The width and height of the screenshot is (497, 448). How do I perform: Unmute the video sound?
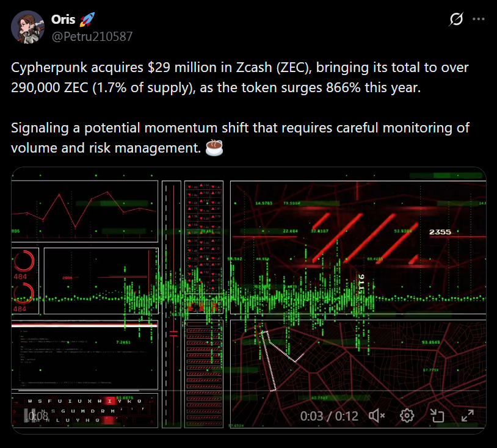point(377,416)
